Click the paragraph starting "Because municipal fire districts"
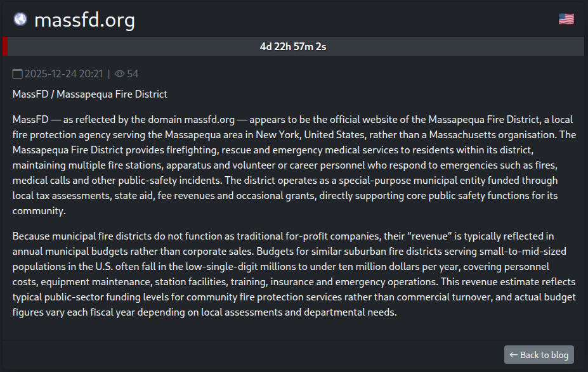This screenshot has height=372, width=588. [x=294, y=274]
